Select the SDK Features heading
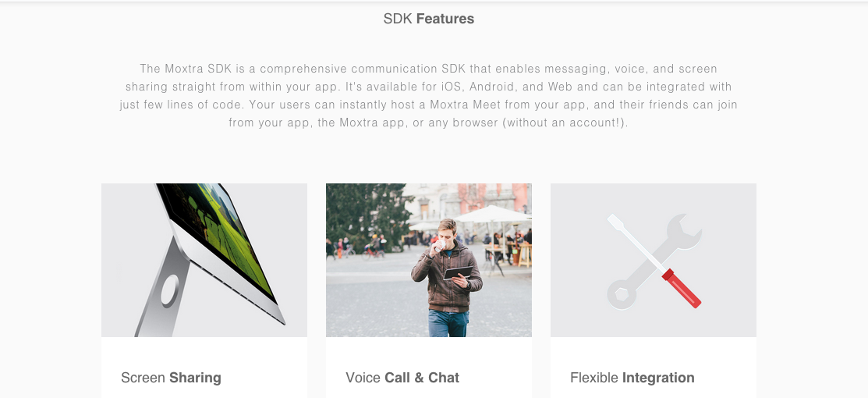Screen dimensions: 868x398 (x=428, y=19)
